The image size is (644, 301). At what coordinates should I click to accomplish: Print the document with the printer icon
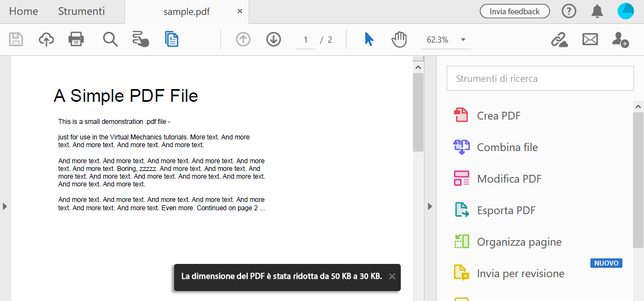76,39
